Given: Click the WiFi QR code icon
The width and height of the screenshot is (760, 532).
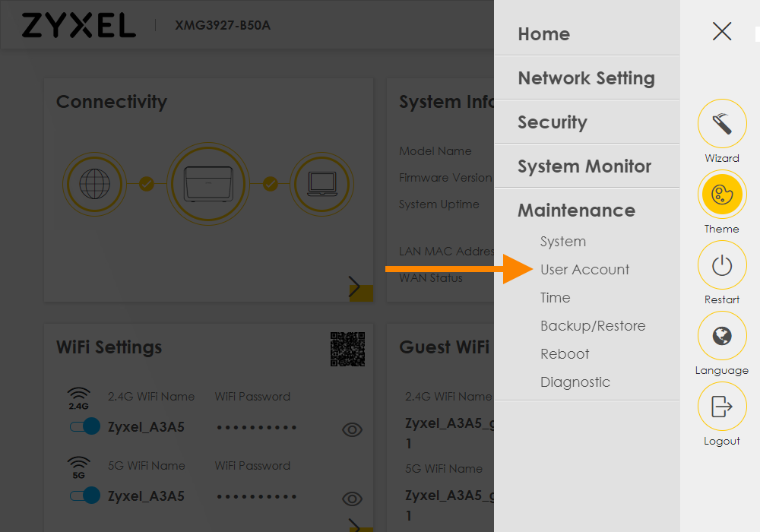Looking at the screenshot, I should tap(347, 349).
